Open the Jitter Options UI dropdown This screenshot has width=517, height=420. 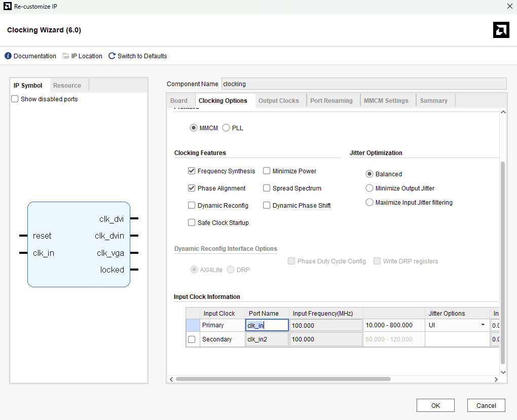tap(457, 325)
